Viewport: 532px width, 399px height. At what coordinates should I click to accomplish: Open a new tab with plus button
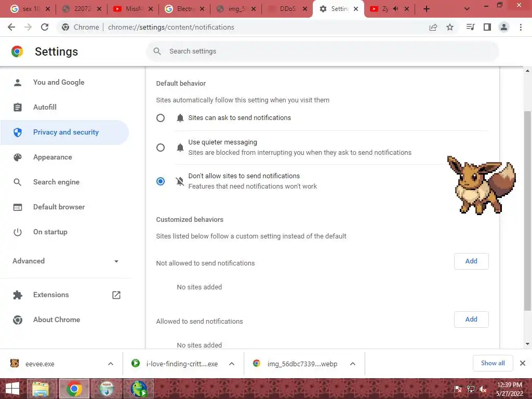pos(427,9)
